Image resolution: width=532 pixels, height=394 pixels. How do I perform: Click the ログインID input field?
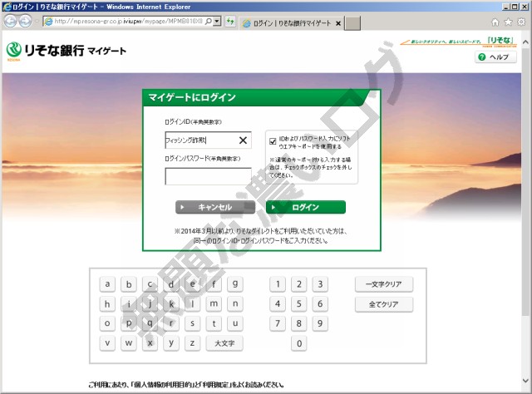pyautogui.click(x=208, y=140)
